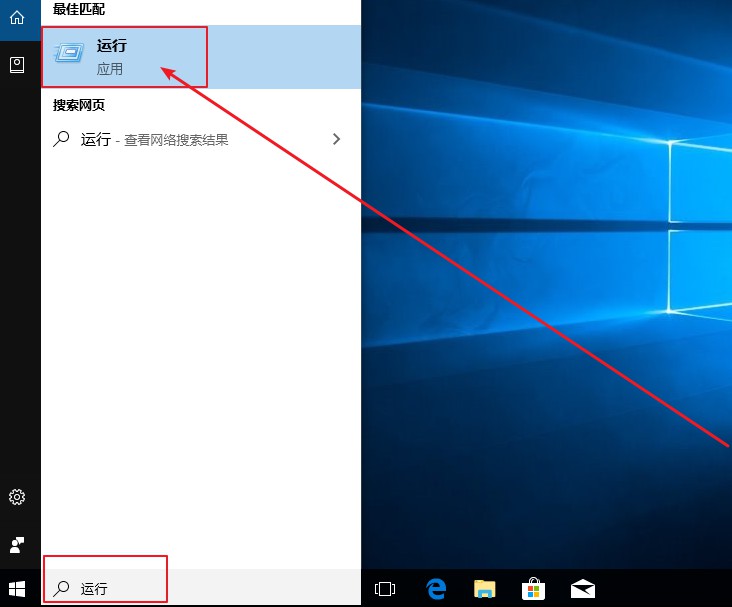This screenshot has height=607, width=732.
Task: Open search settings via gear icon
Action: click(17, 497)
